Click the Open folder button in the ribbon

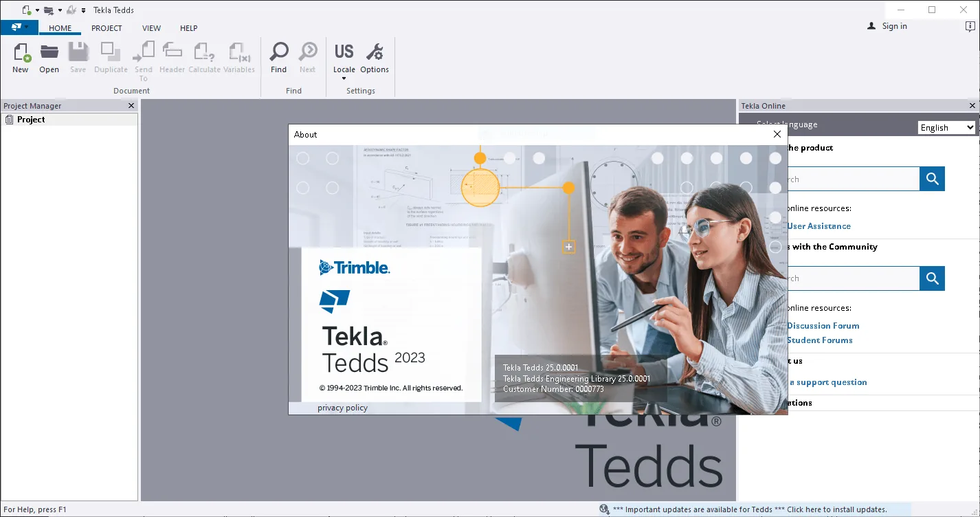(49, 58)
